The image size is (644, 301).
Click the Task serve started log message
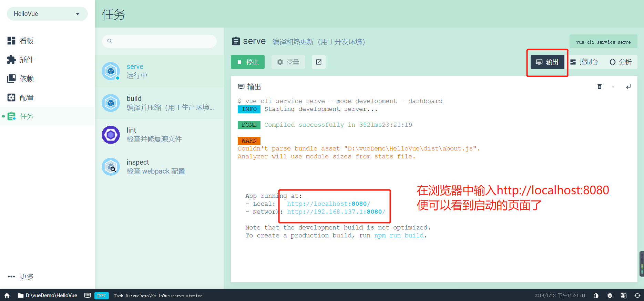pos(158,296)
